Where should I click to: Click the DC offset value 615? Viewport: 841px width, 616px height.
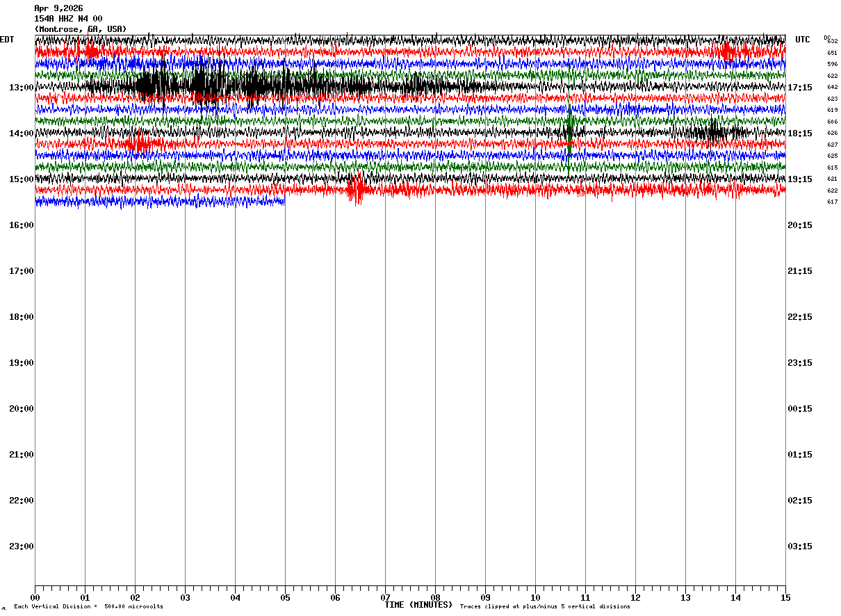pos(833,168)
